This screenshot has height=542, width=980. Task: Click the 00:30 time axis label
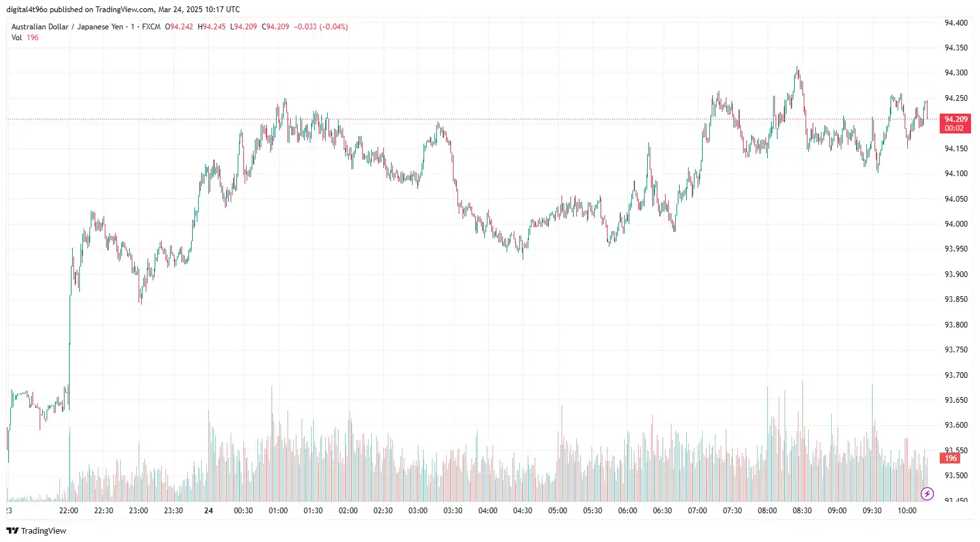tap(243, 511)
